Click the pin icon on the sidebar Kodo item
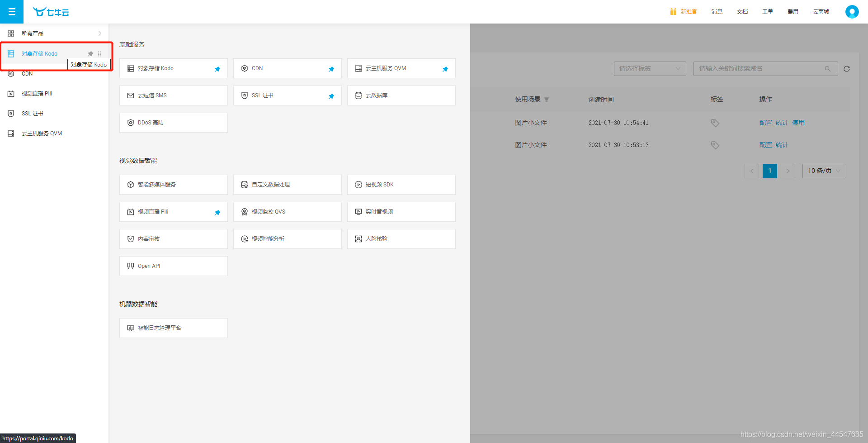This screenshot has width=868, height=443. pyautogui.click(x=90, y=54)
